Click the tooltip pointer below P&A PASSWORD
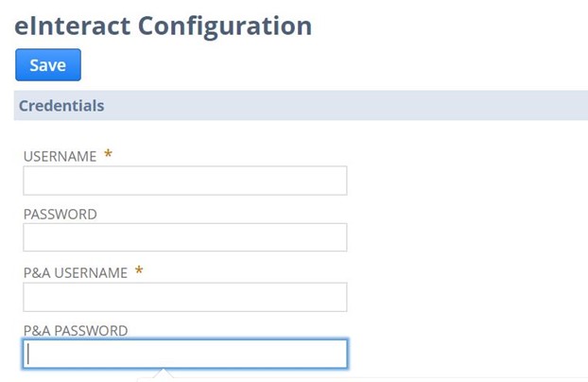Screen dimensions: 588x382 162,375
